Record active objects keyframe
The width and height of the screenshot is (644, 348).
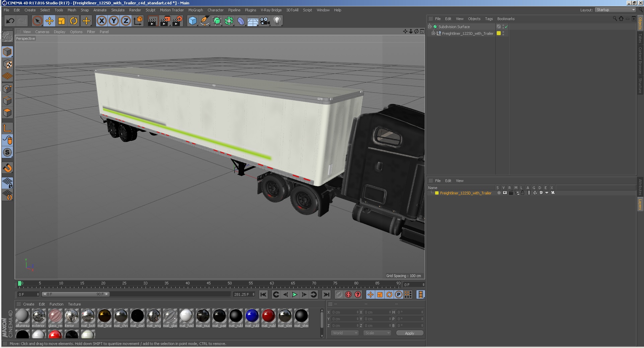coord(339,294)
